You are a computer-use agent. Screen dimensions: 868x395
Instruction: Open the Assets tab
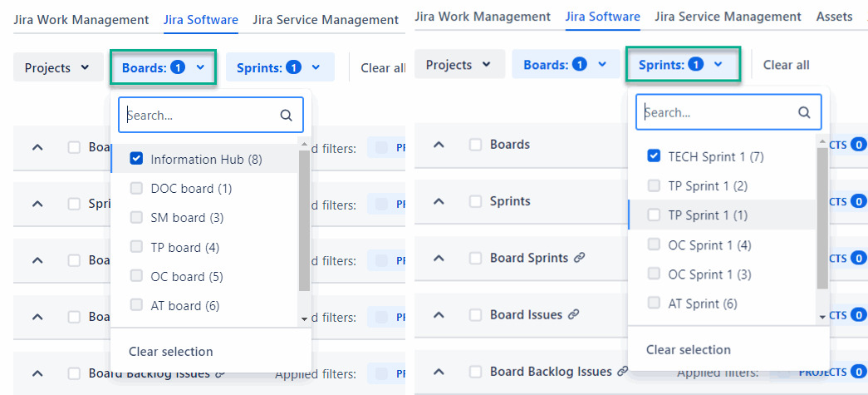834,17
